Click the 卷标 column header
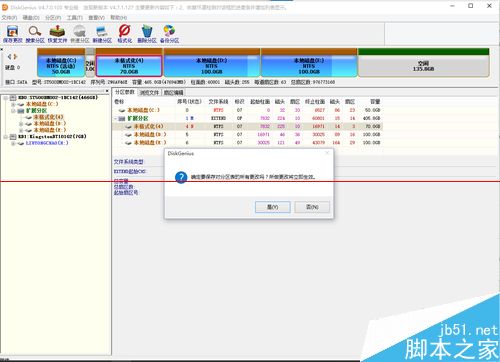Screen dimensions: 500x362 [119, 102]
